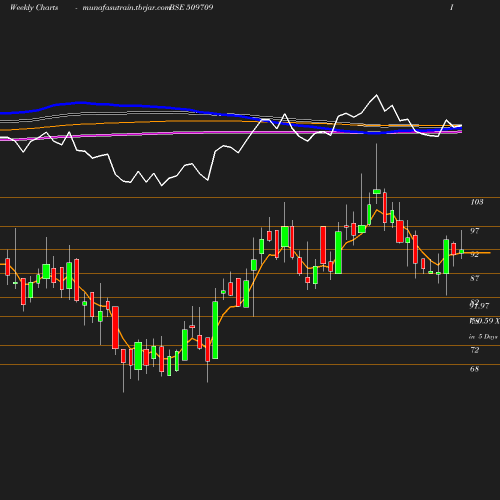Click the 72 price axis label
Image resolution: width=500 pixels, height=500 pixels.
click(474, 350)
